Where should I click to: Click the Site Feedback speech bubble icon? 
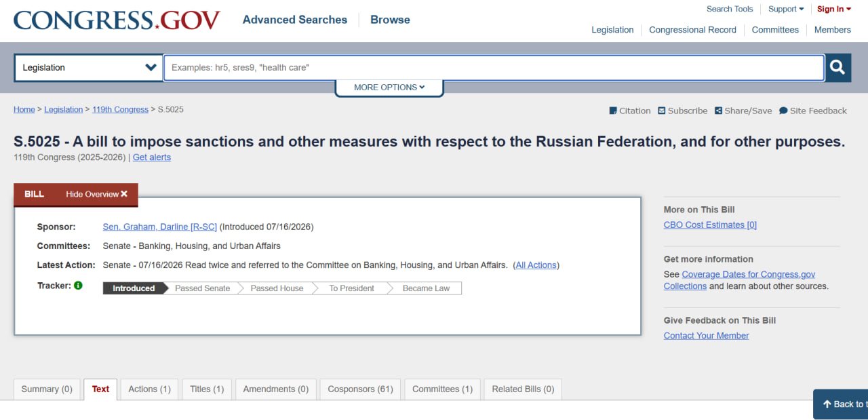click(x=783, y=111)
